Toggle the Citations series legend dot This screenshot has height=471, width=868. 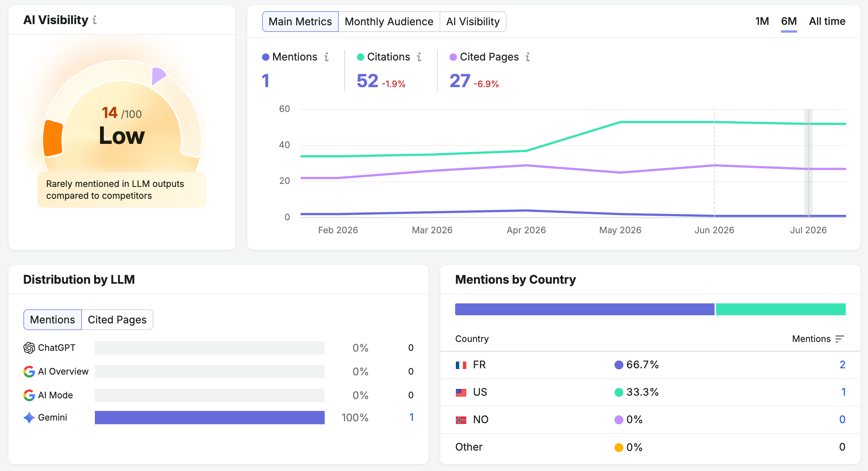[x=360, y=57]
